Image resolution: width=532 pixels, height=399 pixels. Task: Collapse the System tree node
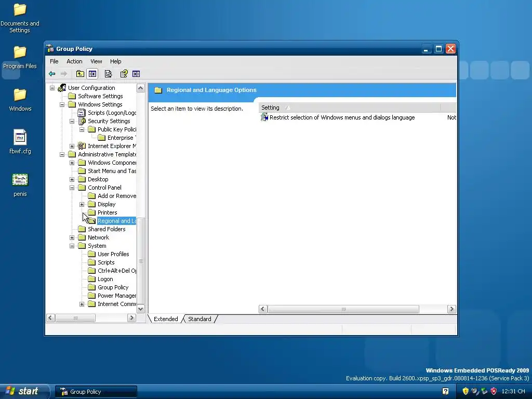[x=72, y=246]
